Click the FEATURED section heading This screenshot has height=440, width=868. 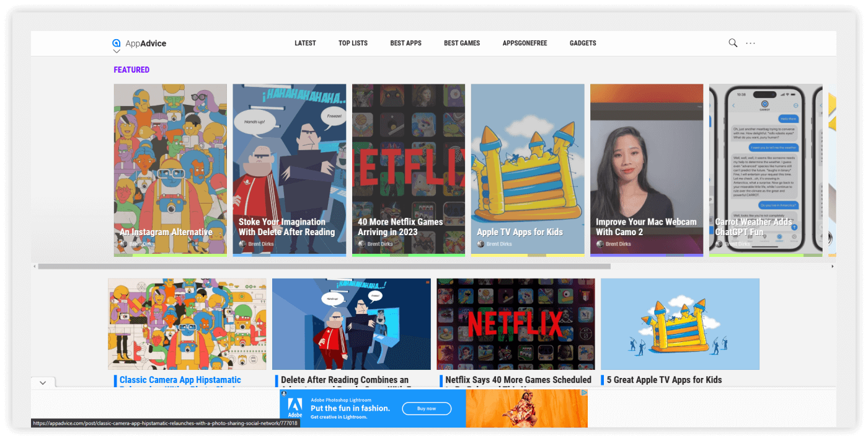131,70
